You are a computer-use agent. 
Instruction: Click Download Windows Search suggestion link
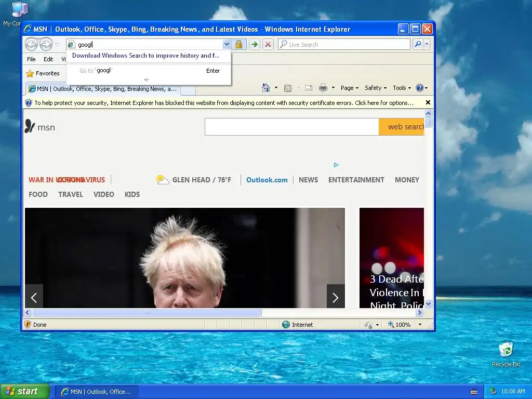[x=145, y=56]
